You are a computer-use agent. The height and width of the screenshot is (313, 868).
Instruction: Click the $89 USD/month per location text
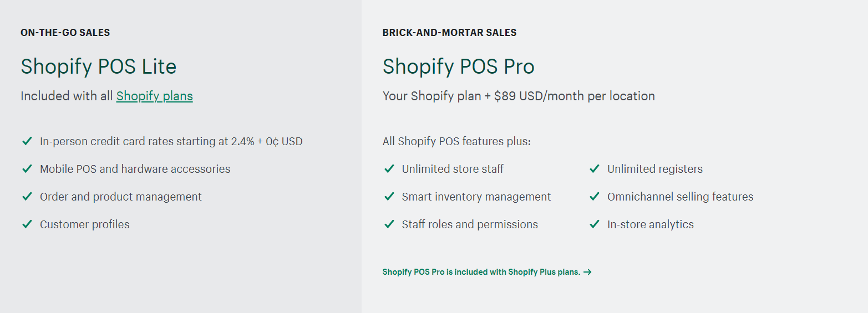(575, 96)
